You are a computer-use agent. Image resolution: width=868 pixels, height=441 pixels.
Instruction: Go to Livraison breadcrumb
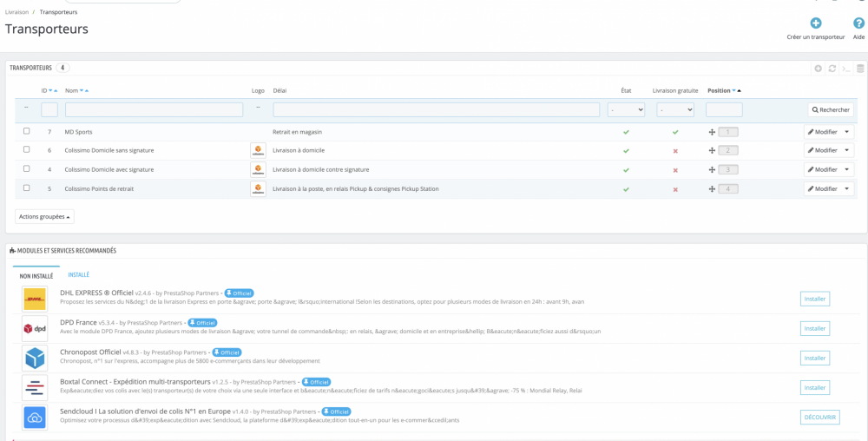pyautogui.click(x=16, y=11)
